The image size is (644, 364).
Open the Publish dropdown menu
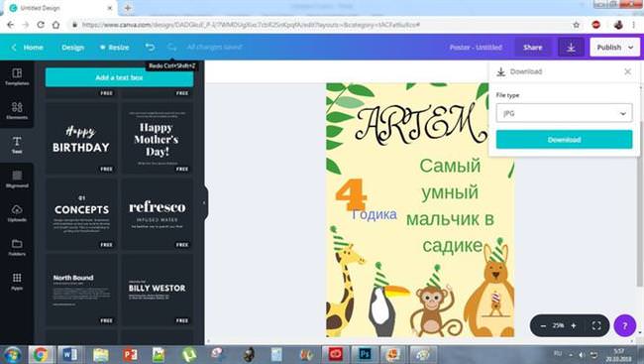pyautogui.click(x=614, y=48)
